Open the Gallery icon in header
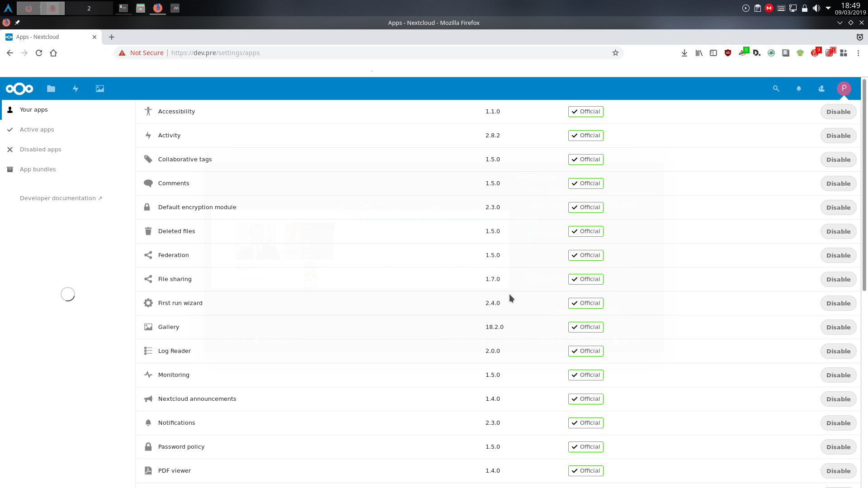The height and width of the screenshot is (488, 868). click(100, 89)
